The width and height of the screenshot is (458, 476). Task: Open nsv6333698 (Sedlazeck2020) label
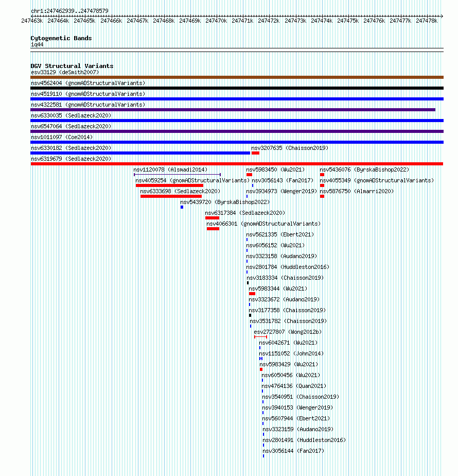pyautogui.click(x=180, y=191)
